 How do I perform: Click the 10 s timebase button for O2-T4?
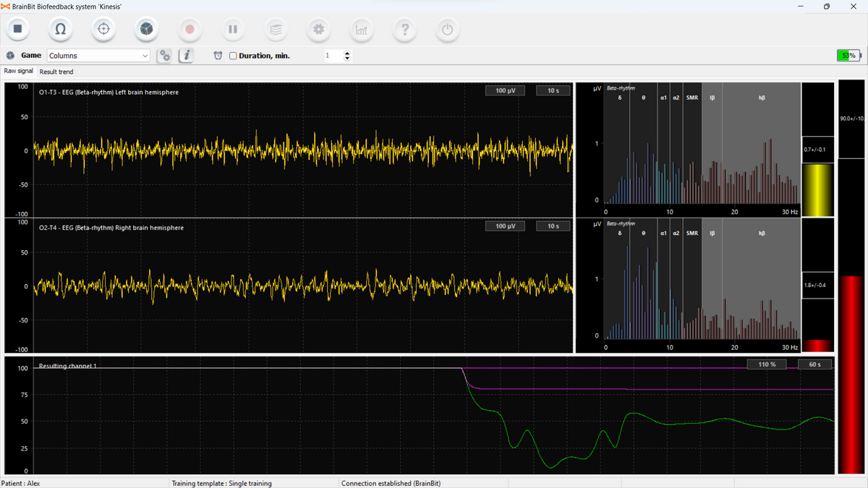click(553, 226)
